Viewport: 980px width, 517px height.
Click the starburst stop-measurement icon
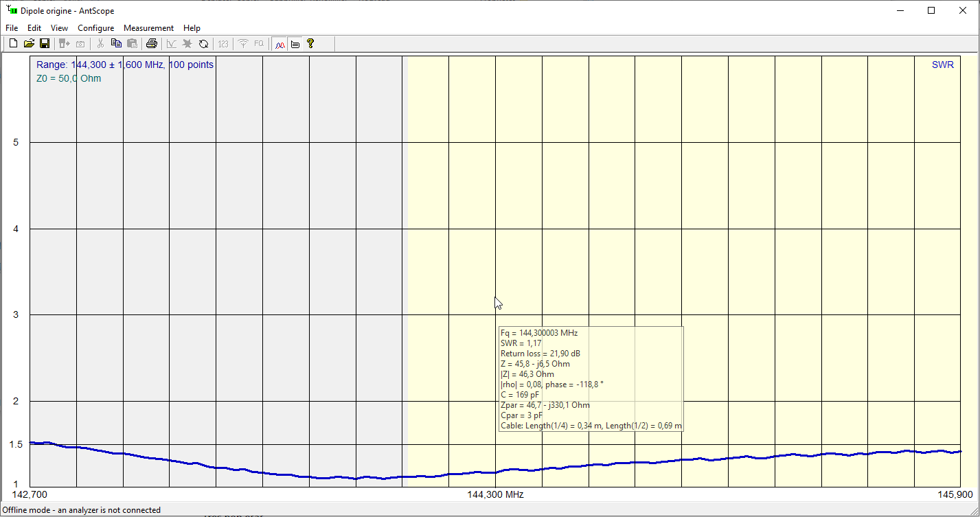(x=187, y=44)
